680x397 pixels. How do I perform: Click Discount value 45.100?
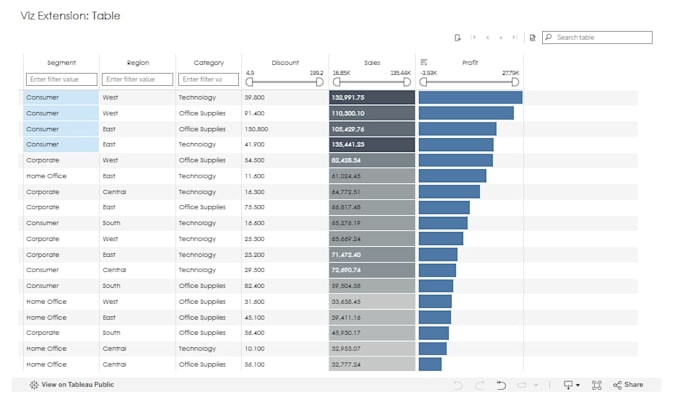click(255, 318)
